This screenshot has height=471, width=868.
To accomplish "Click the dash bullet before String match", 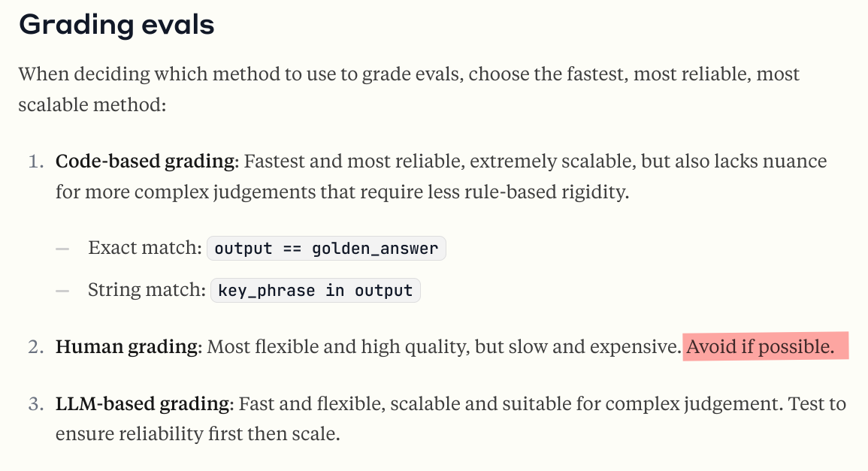I will point(62,291).
